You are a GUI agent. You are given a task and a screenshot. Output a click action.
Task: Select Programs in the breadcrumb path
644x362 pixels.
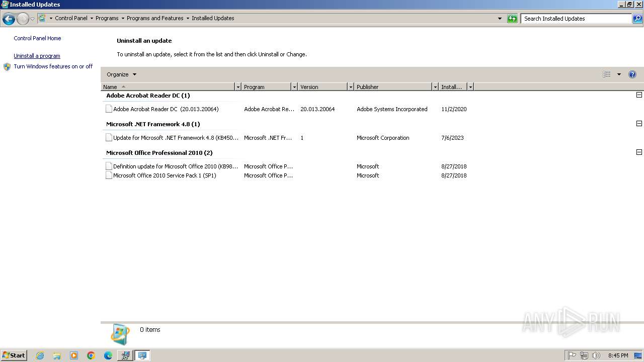[x=107, y=18]
